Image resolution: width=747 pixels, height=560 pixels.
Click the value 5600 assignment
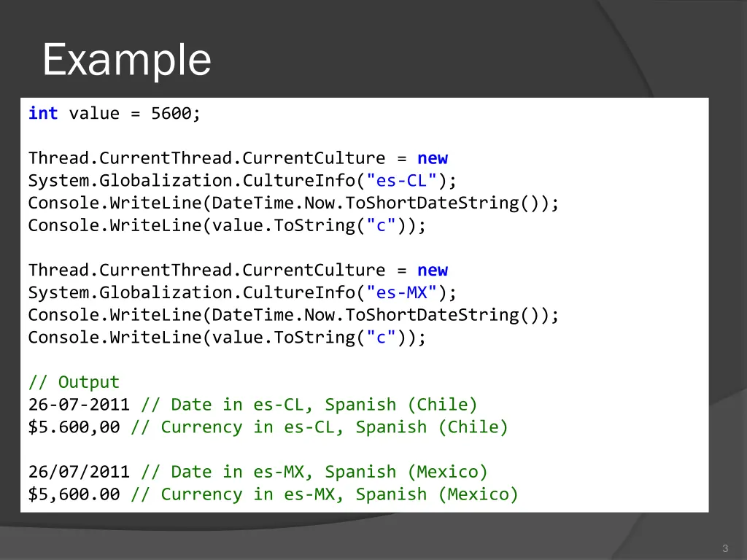point(174,113)
